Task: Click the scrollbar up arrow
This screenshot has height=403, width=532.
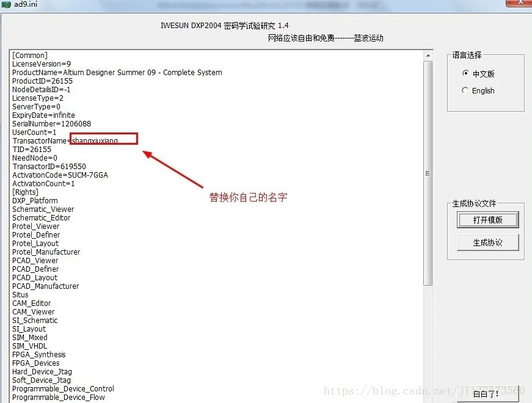Action: tap(428, 56)
